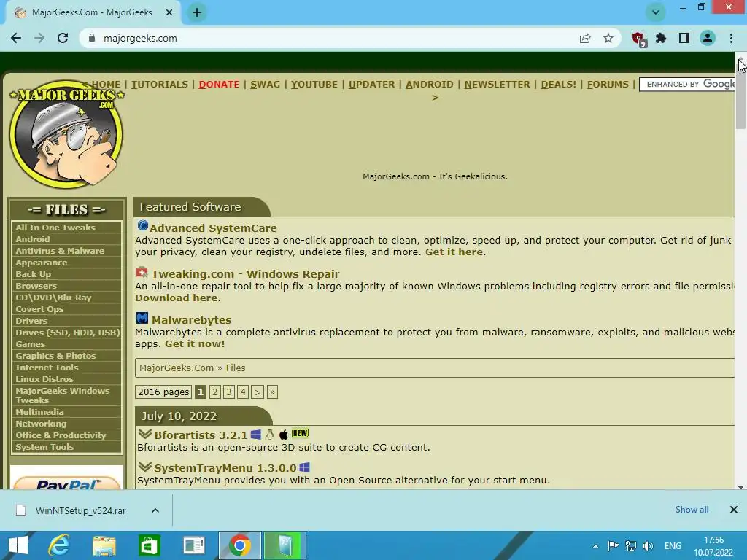Image resolution: width=747 pixels, height=560 pixels.
Task: Click the volume speaker tray icon
Action: [648, 545]
